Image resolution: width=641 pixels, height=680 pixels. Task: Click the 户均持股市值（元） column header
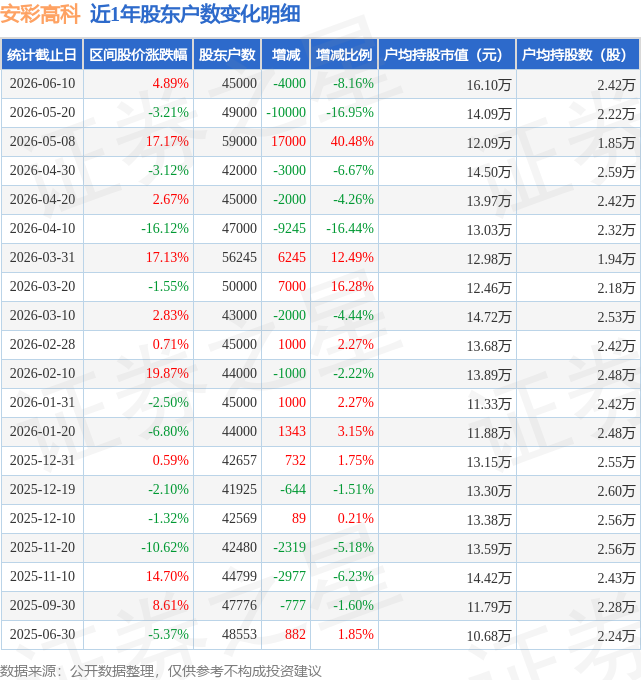point(447,55)
